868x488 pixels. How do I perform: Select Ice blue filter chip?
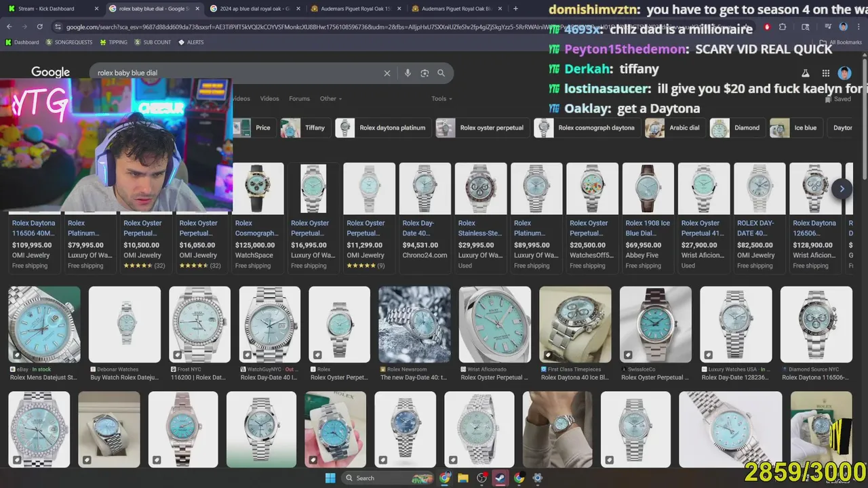(x=797, y=127)
